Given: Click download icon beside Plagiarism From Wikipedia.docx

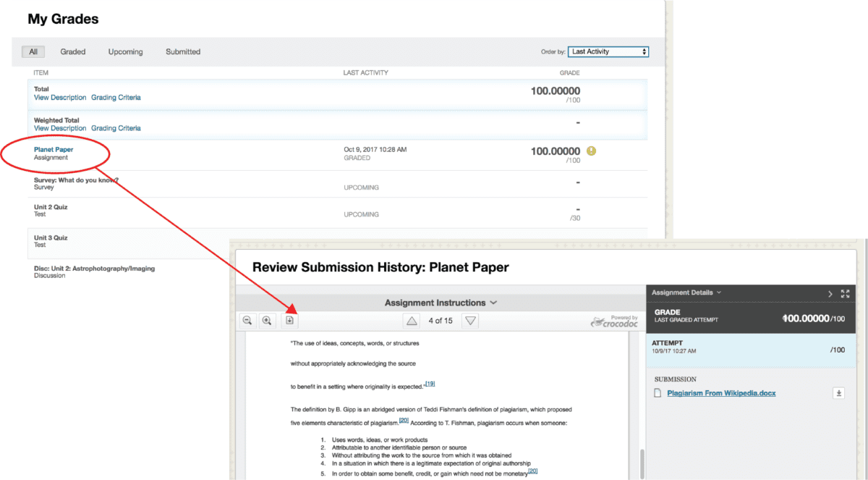Looking at the screenshot, I should coord(839,393).
